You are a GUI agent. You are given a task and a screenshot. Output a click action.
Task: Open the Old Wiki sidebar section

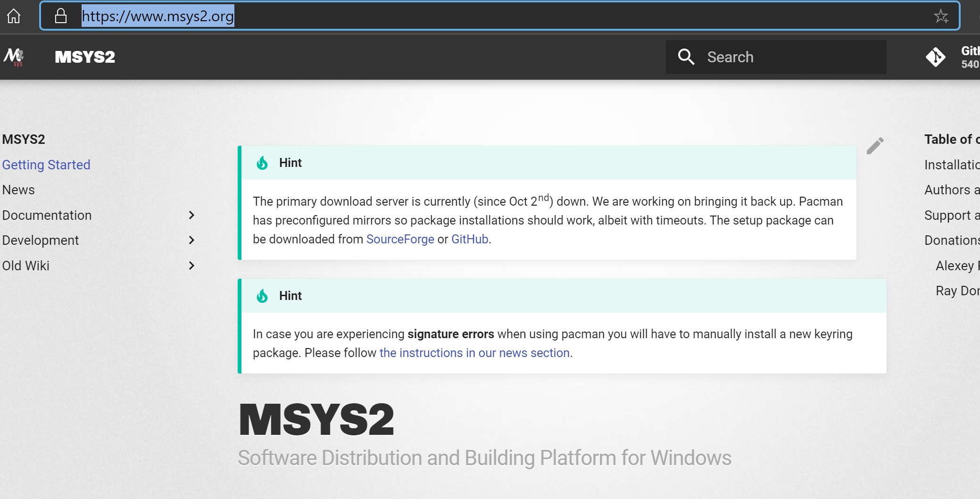click(25, 266)
